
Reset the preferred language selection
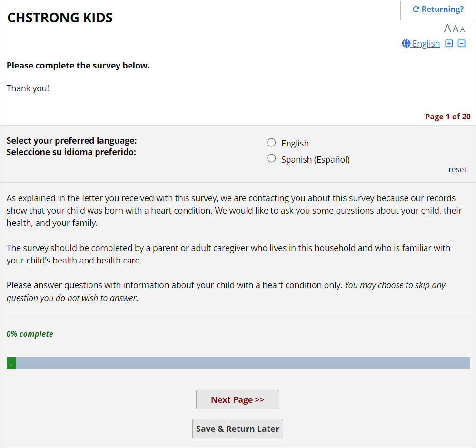tap(457, 170)
